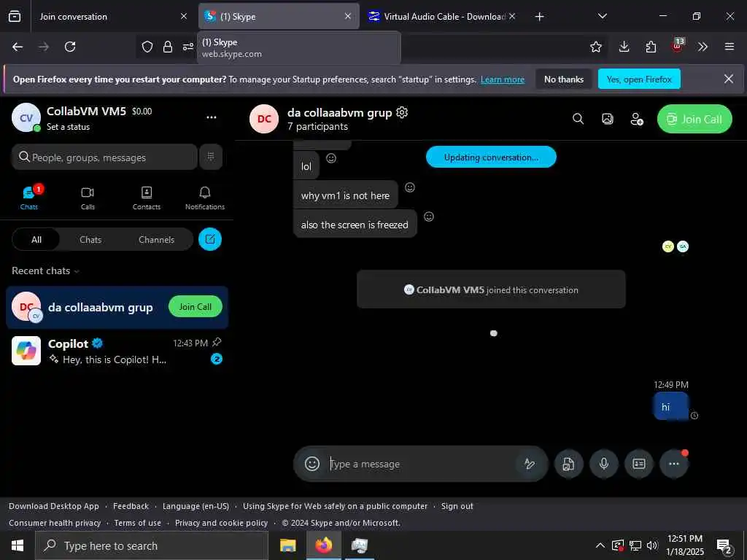Viewport: 747px width, 560px height.
Task: Open the conversation gallery icon
Action: [x=608, y=119]
